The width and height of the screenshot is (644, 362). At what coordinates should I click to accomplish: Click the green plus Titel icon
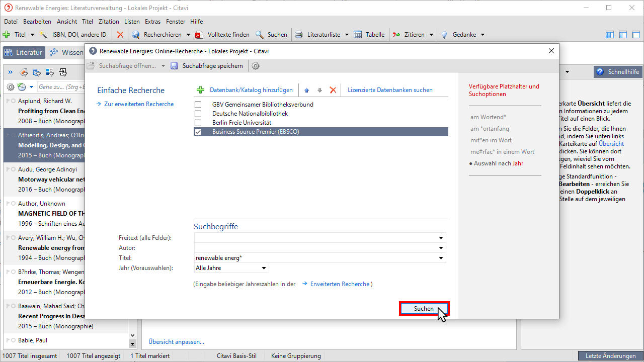(7, 35)
